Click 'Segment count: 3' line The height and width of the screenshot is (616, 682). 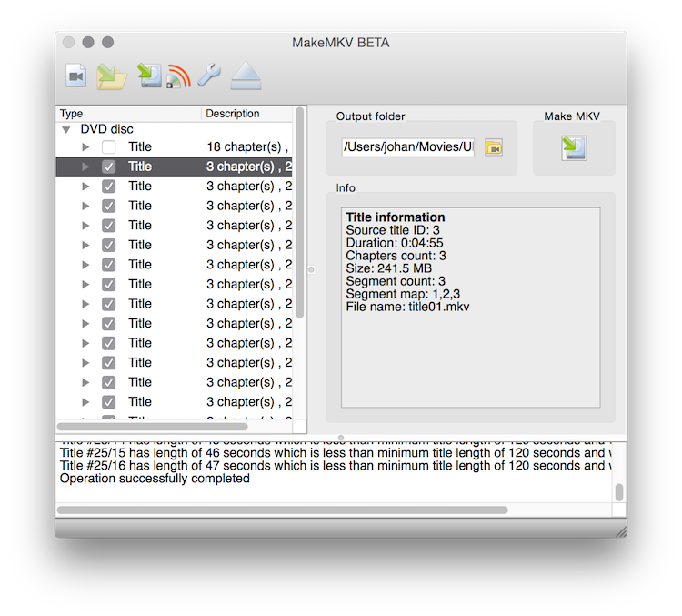(x=396, y=281)
